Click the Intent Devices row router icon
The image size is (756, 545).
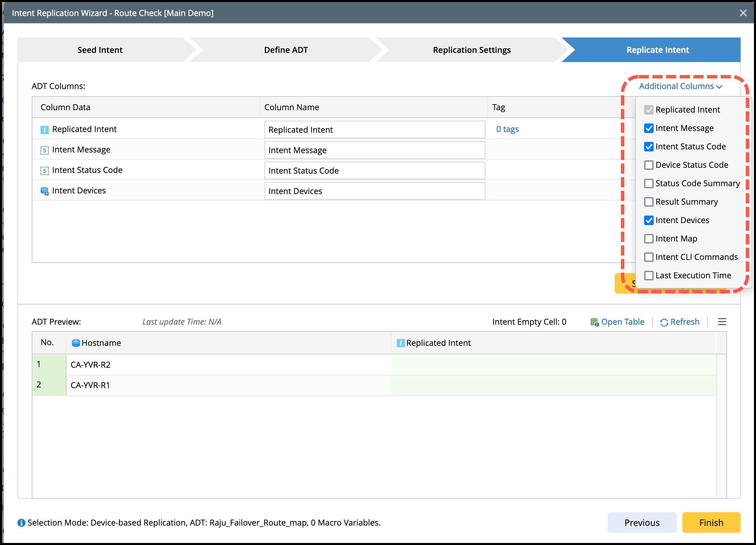coord(44,191)
